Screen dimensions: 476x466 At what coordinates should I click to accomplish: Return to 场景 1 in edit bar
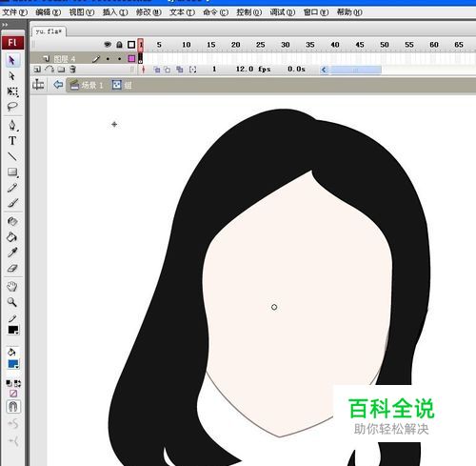[x=87, y=85]
